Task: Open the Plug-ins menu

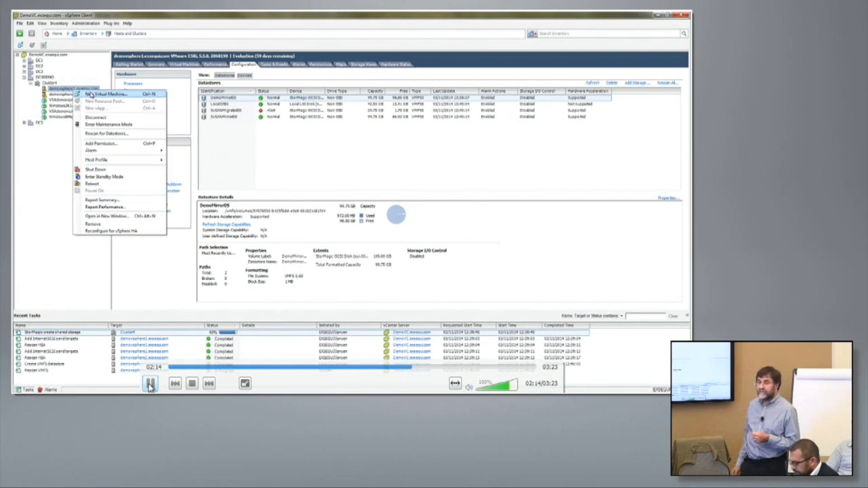Action: pyautogui.click(x=111, y=23)
